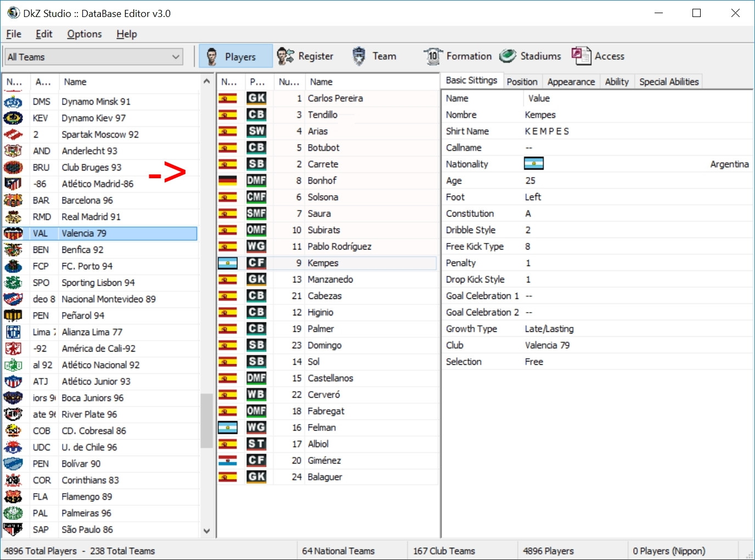The height and width of the screenshot is (560, 755).
Task: Select FC. Porto 94 team row
Action: click(x=99, y=266)
